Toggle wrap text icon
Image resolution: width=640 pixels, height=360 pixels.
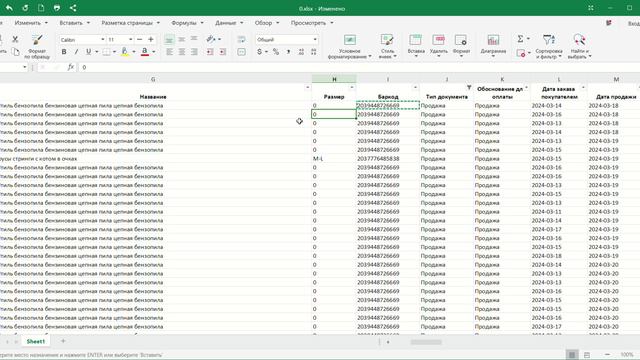tap(241, 39)
